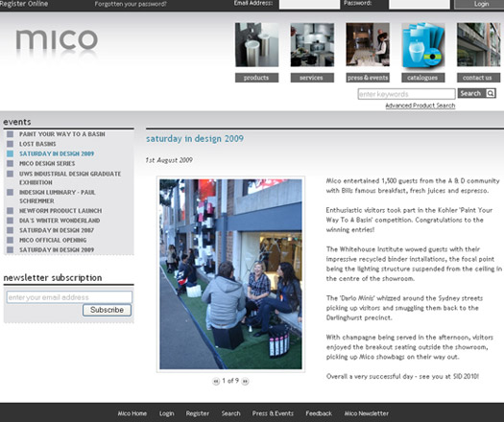
Task: Click the Search button with magnifier
Action: coord(476,93)
